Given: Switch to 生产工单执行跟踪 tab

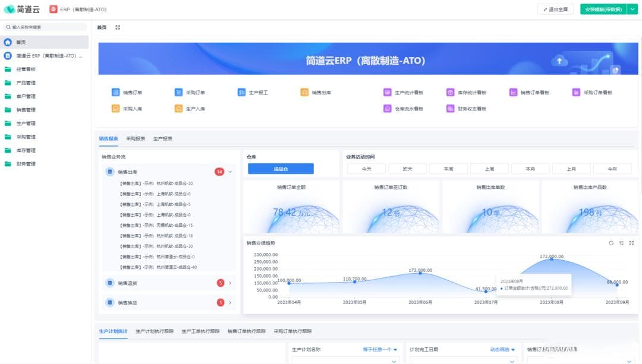Looking at the screenshot, I should [x=201, y=331].
